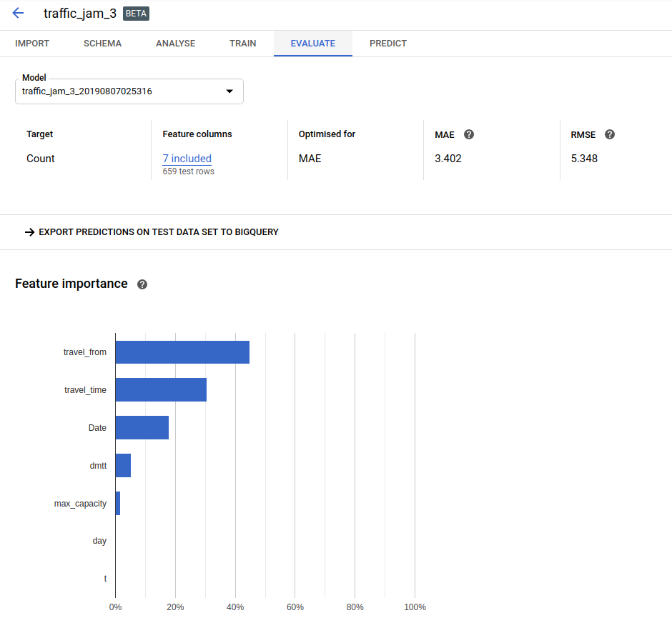The width and height of the screenshot is (672, 618).
Task: Open the PREDICT tab
Action: [387, 44]
